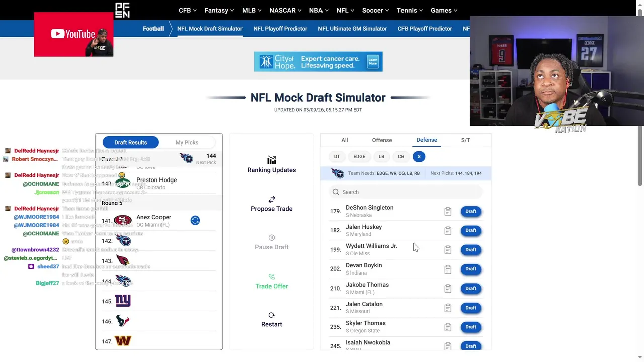Expand the Games dropdown menu
This screenshot has width=644, height=362.
coord(444,10)
